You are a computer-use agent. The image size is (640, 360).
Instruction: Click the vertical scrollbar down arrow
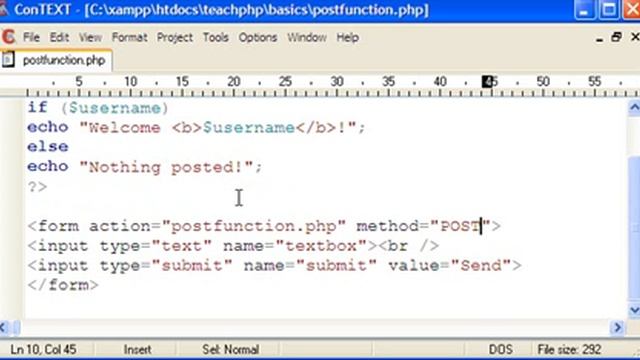click(634, 310)
